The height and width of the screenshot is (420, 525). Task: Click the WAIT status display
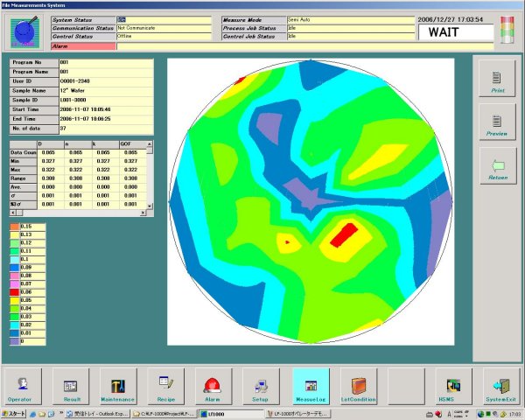[x=456, y=32]
